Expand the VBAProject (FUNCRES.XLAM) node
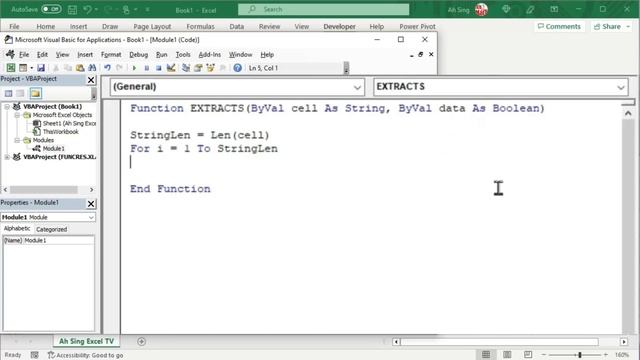 coord(7,157)
